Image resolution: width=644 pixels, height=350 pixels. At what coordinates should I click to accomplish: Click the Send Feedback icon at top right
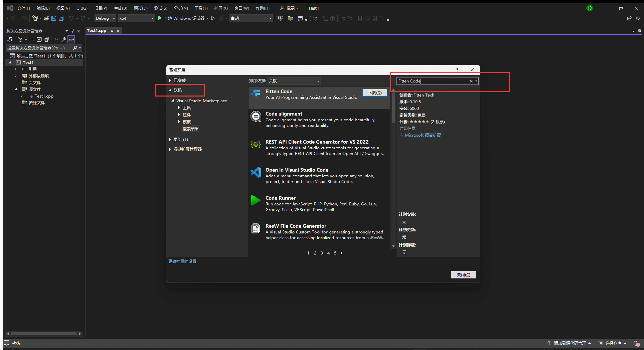click(638, 18)
